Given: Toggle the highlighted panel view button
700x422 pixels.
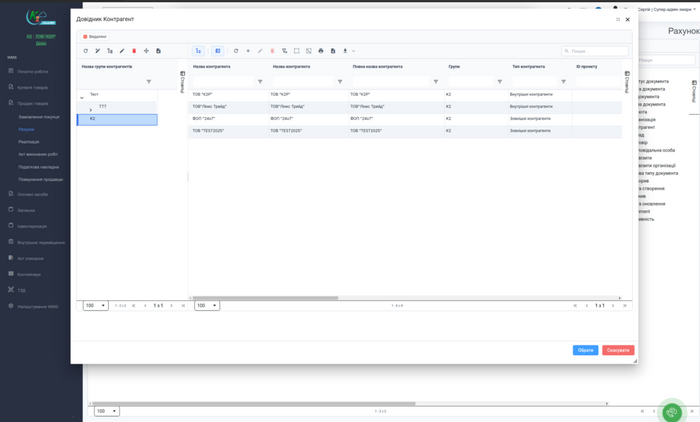Looking at the screenshot, I should point(218,51).
